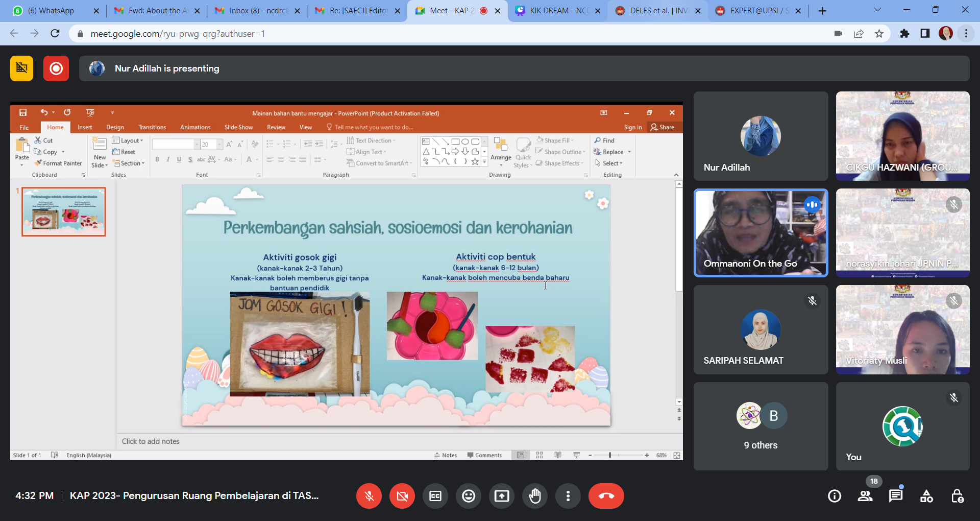Toggle closed captions

point(435,496)
